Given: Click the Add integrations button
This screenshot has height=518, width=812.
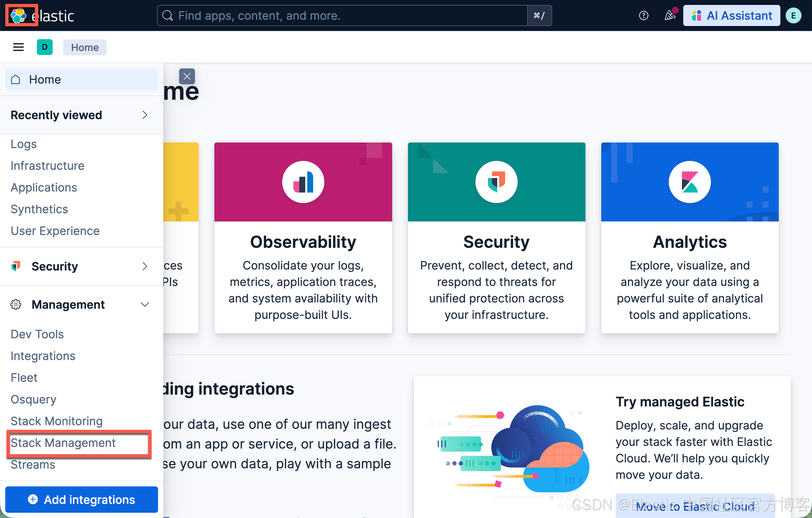Looking at the screenshot, I should pos(82,499).
